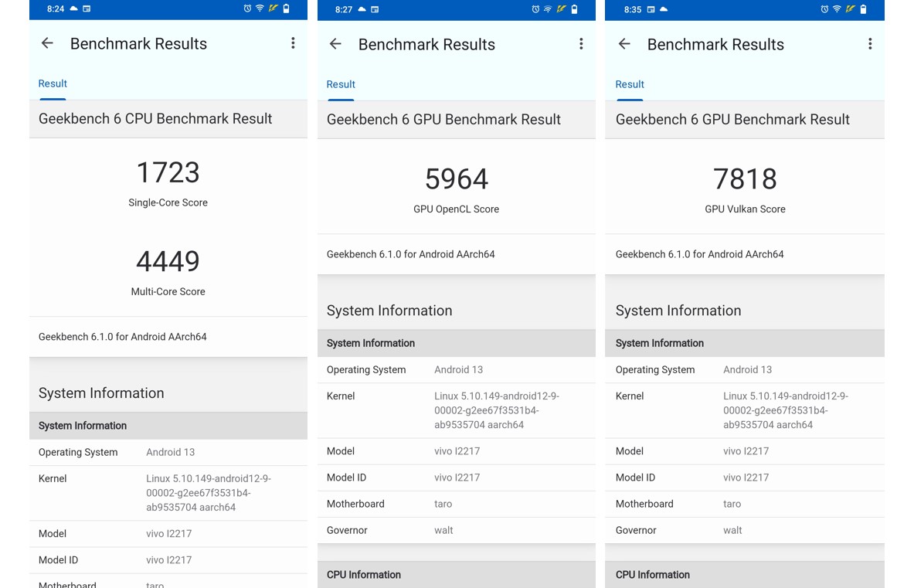Tap Governor walt row on OpenCL screen
Screen dimensions: 914x588
[457, 530]
